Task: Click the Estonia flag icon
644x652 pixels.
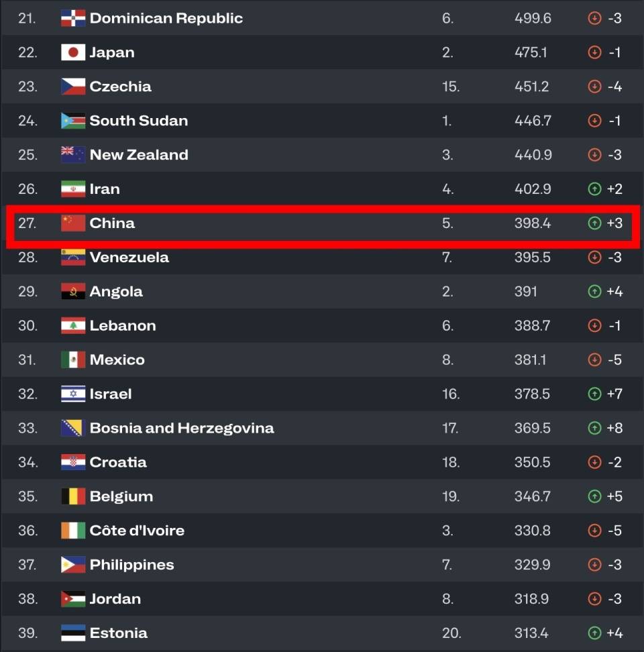Action: coord(73,633)
